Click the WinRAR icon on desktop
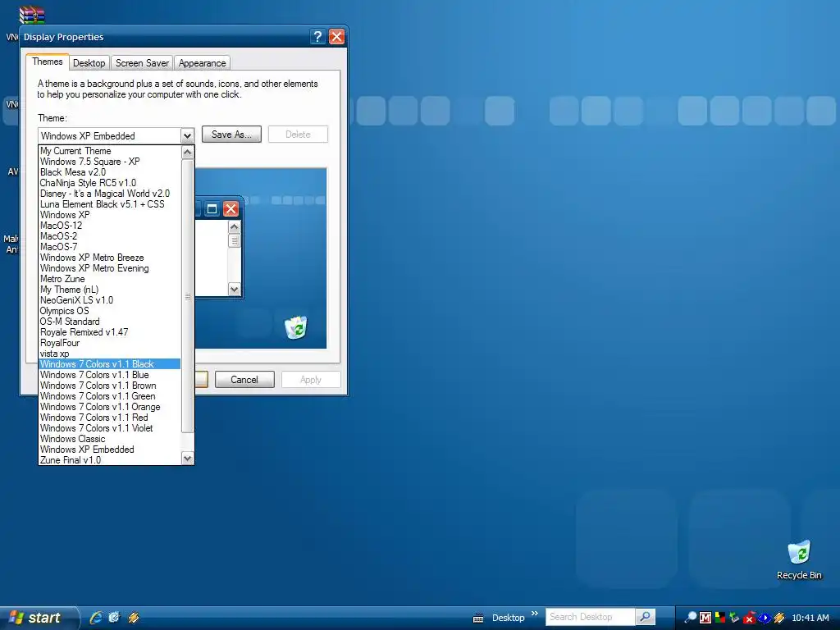 32,15
